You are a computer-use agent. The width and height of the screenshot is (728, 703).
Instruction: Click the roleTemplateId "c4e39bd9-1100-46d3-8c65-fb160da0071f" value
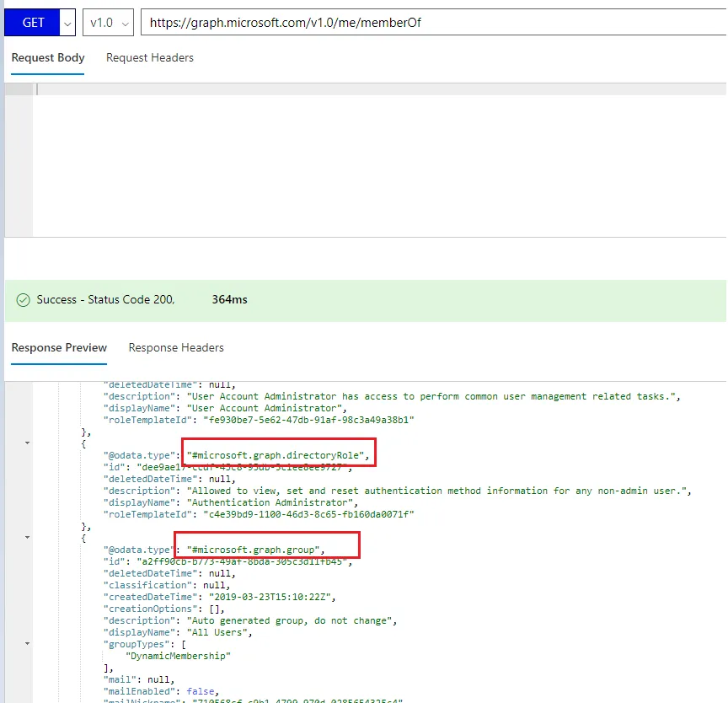(308, 514)
